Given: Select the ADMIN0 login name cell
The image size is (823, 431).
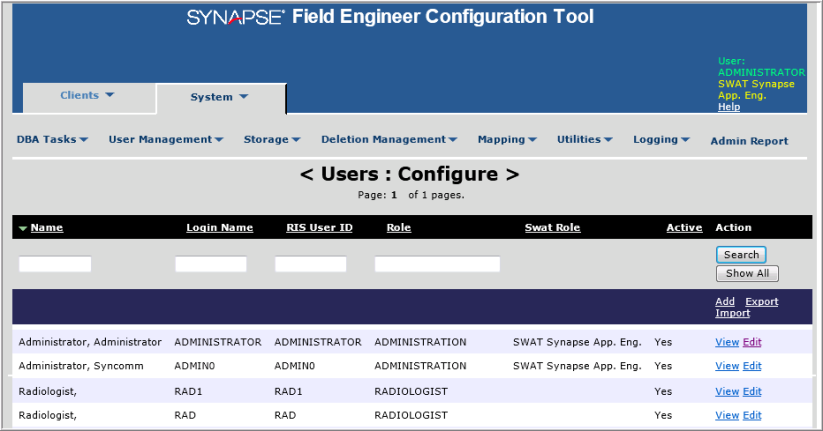Looking at the screenshot, I should (195, 366).
